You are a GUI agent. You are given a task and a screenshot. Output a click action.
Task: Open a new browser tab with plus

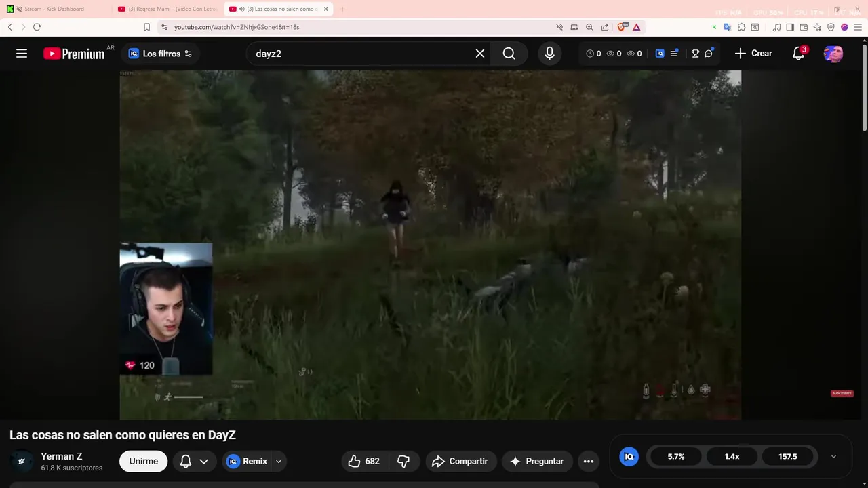342,9
